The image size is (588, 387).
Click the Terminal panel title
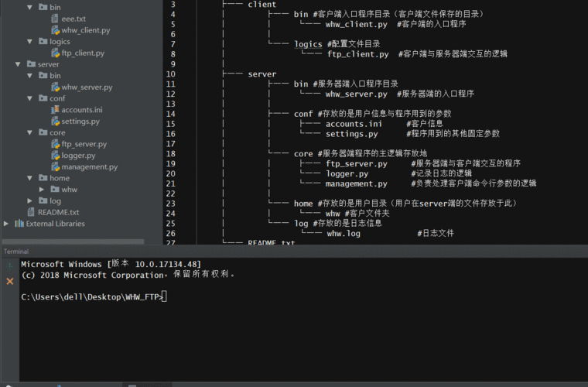[16, 252]
